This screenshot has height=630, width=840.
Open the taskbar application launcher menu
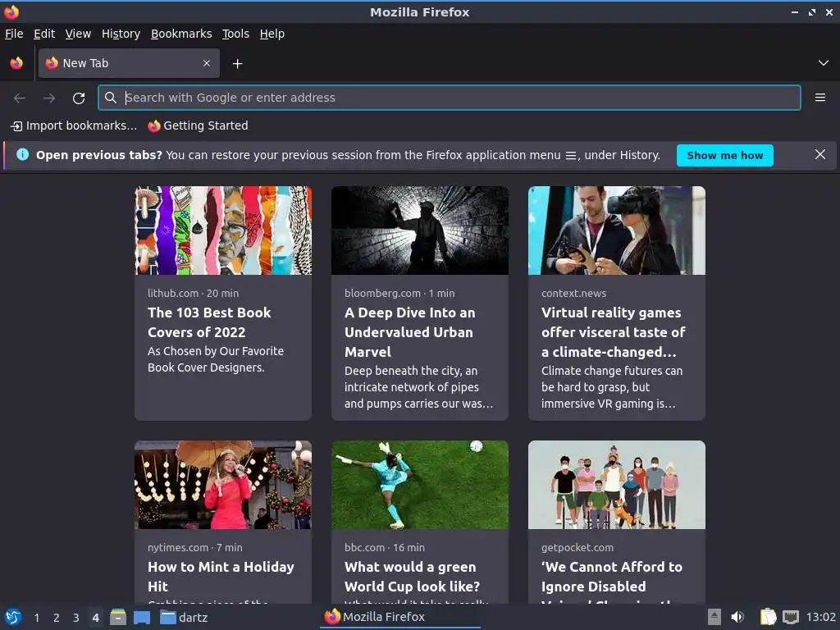(13, 617)
